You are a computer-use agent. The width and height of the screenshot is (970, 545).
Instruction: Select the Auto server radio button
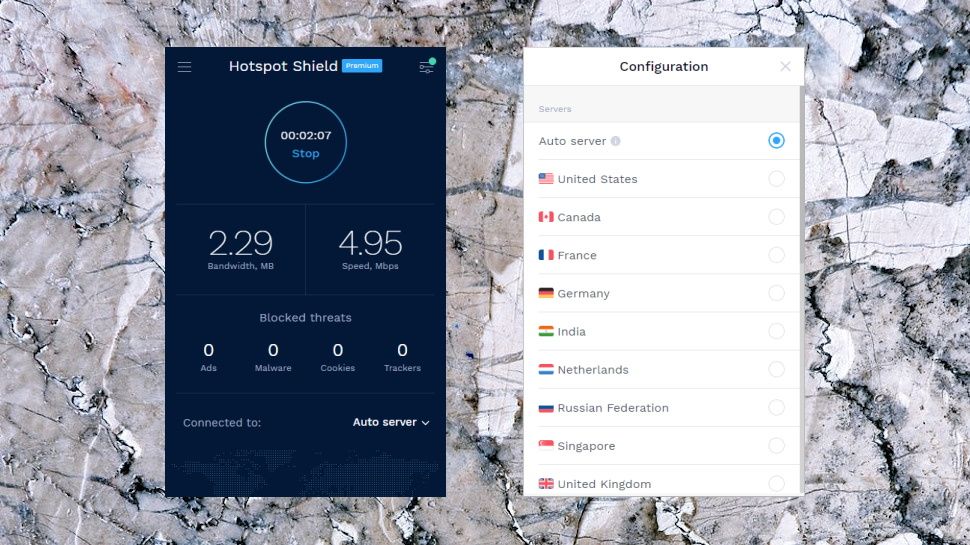[776, 140]
